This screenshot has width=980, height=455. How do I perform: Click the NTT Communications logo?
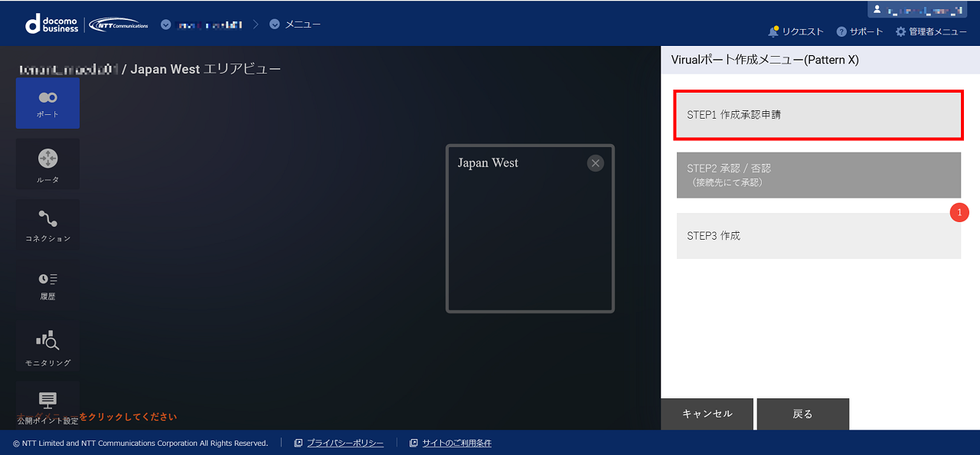(x=119, y=25)
